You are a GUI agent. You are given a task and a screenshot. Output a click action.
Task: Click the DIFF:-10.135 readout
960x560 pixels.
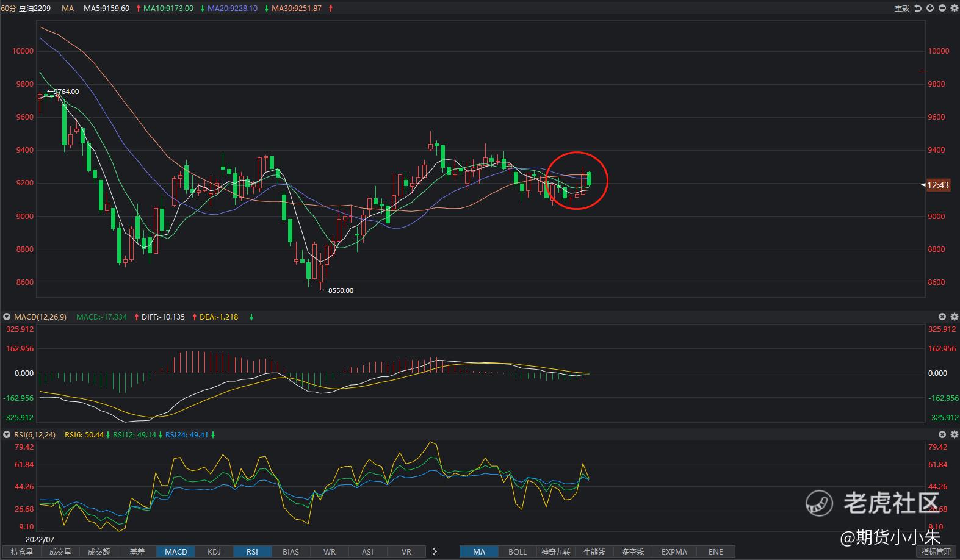click(163, 317)
